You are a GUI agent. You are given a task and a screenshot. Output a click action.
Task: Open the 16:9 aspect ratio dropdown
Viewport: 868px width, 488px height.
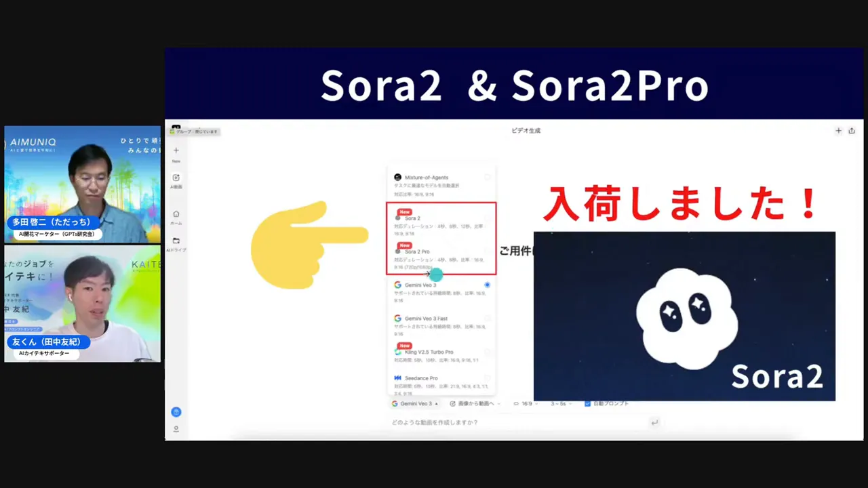(x=526, y=404)
